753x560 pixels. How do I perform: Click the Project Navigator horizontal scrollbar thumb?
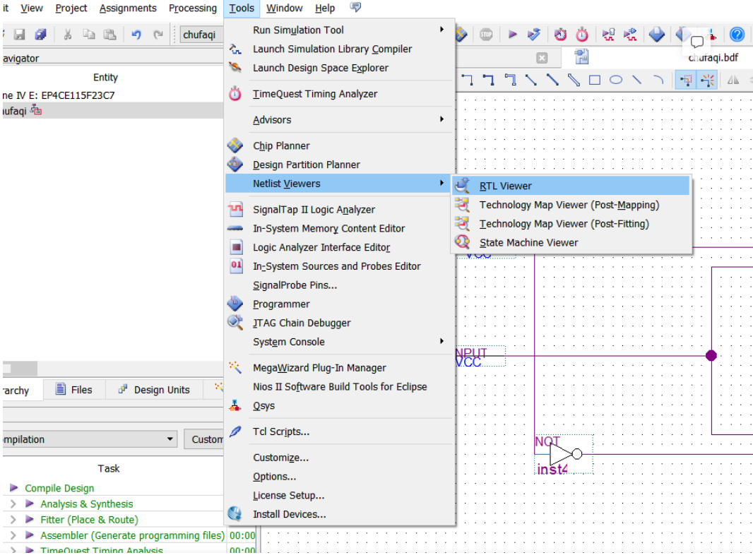[x=20, y=369]
